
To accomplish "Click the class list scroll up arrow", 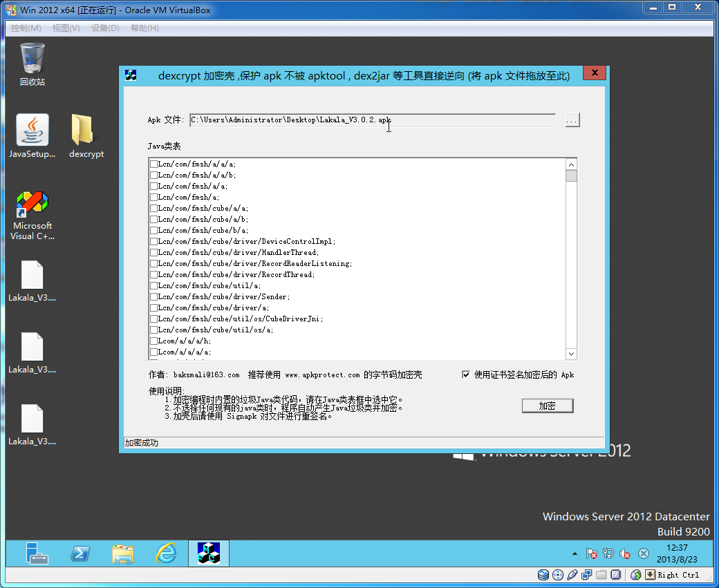I will tap(571, 165).
